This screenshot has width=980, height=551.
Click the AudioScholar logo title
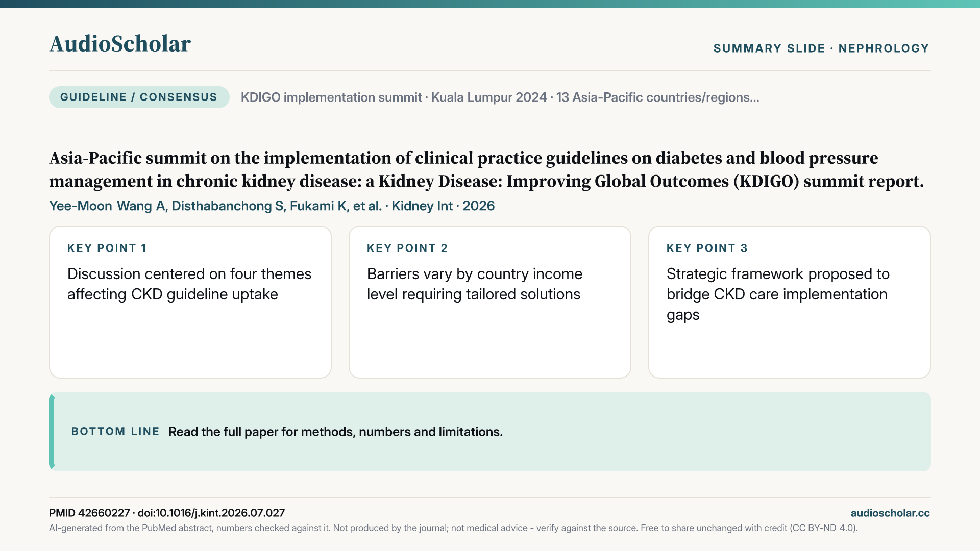120,44
